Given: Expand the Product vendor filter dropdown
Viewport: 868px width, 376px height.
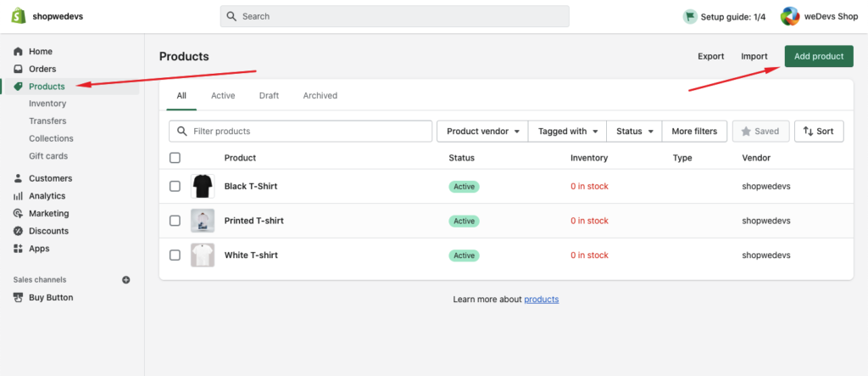Looking at the screenshot, I should 481,132.
